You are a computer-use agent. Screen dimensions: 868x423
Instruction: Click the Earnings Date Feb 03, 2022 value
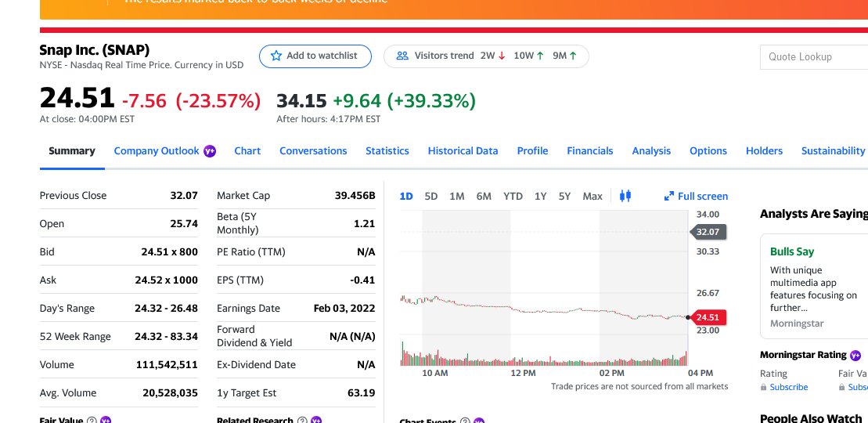click(344, 308)
